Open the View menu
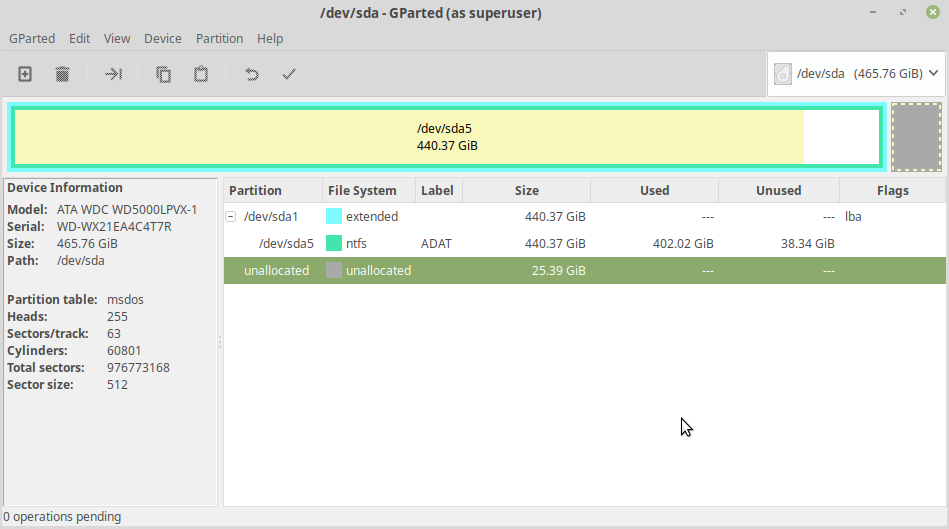 (117, 38)
